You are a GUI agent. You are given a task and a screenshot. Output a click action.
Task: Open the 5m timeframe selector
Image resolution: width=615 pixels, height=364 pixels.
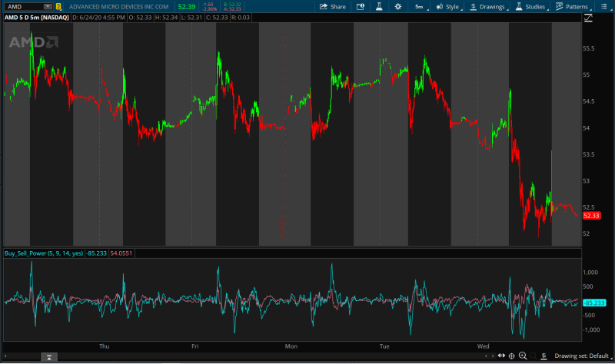tap(421, 7)
